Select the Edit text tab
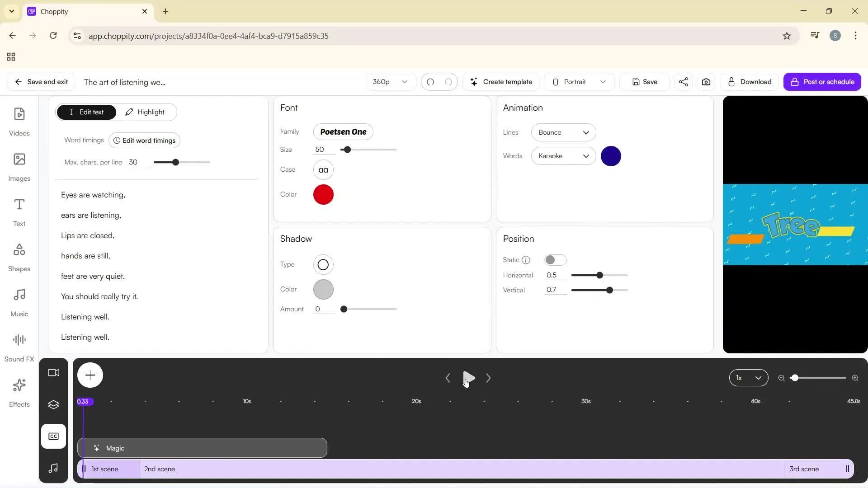 (x=86, y=112)
